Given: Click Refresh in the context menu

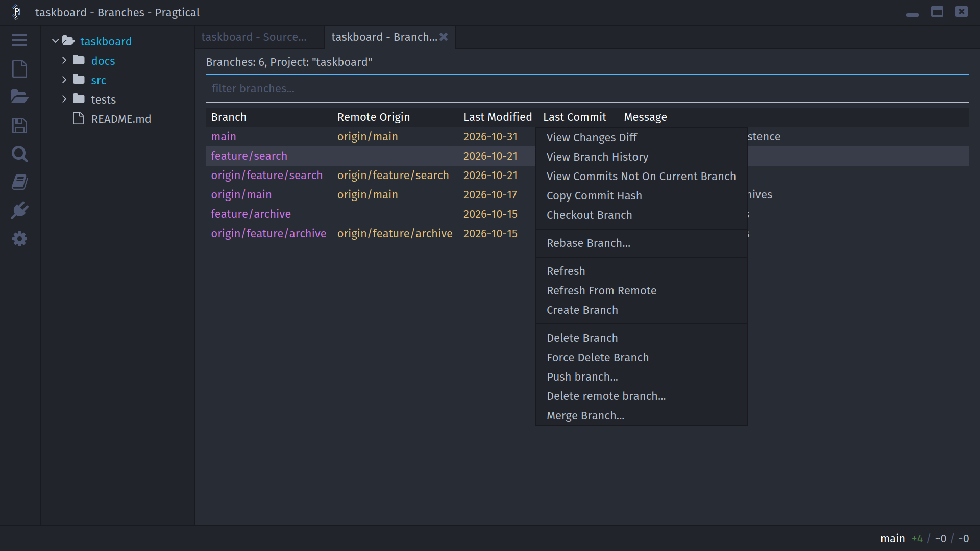Looking at the screenshot, I should coord(642,271).
